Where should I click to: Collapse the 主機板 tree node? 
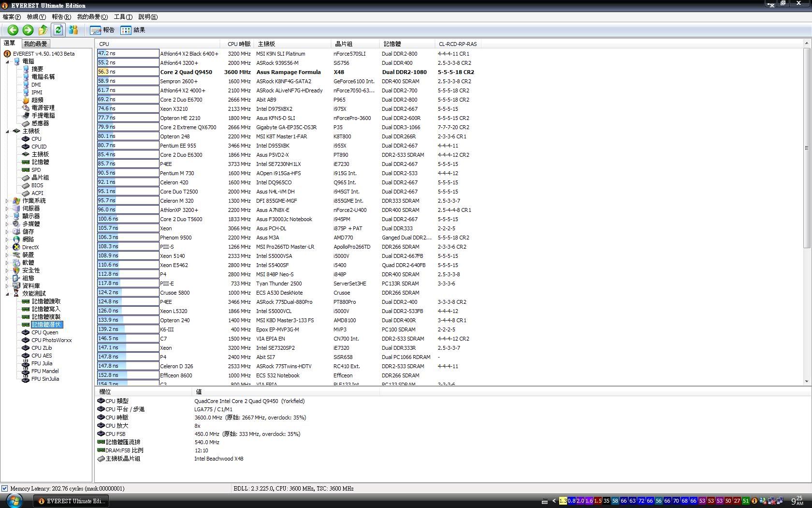point(7,131)
